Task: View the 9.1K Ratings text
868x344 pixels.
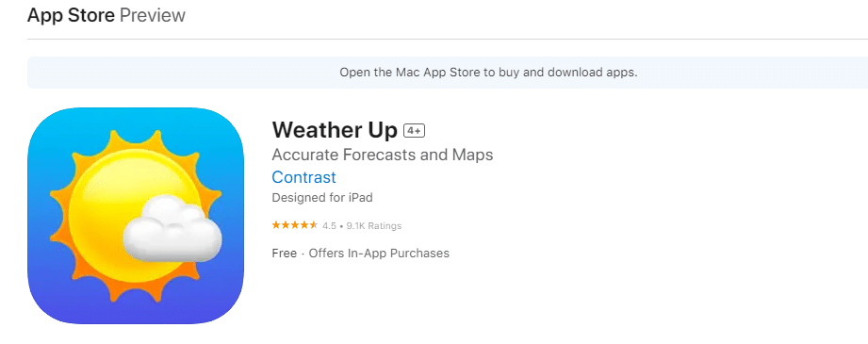Action: coord(373,226)
